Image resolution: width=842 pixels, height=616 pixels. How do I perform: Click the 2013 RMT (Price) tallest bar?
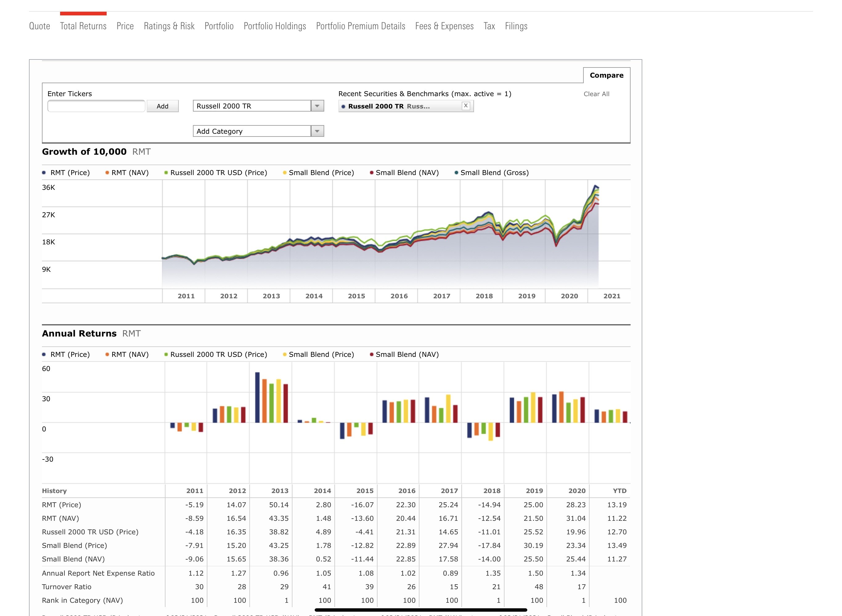[257, 397]
